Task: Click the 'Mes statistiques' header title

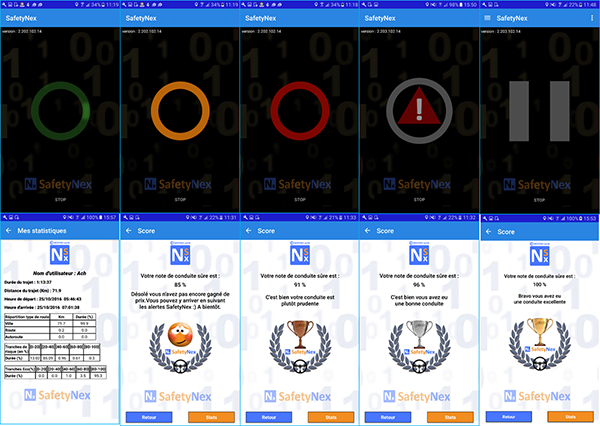Action: 42,231
